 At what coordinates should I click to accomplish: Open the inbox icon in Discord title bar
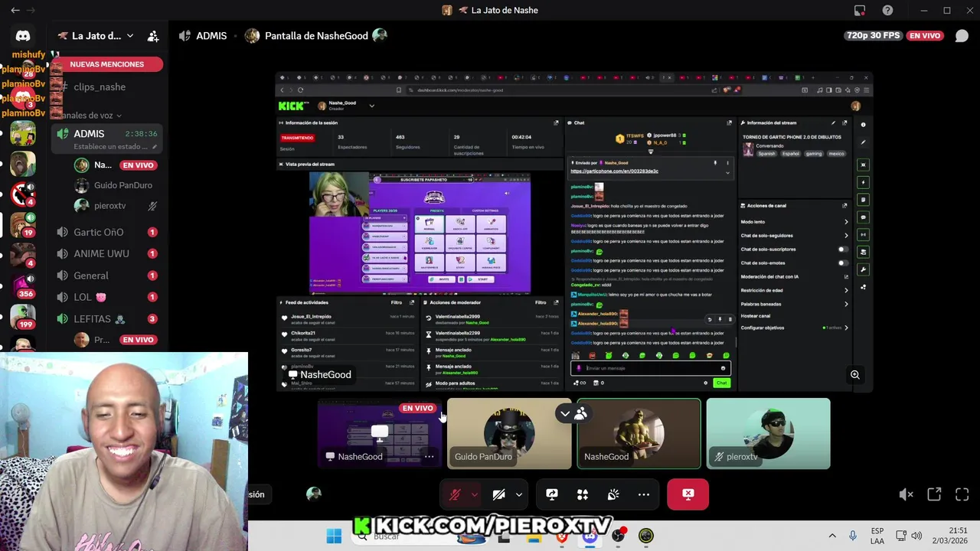(860, 10)
